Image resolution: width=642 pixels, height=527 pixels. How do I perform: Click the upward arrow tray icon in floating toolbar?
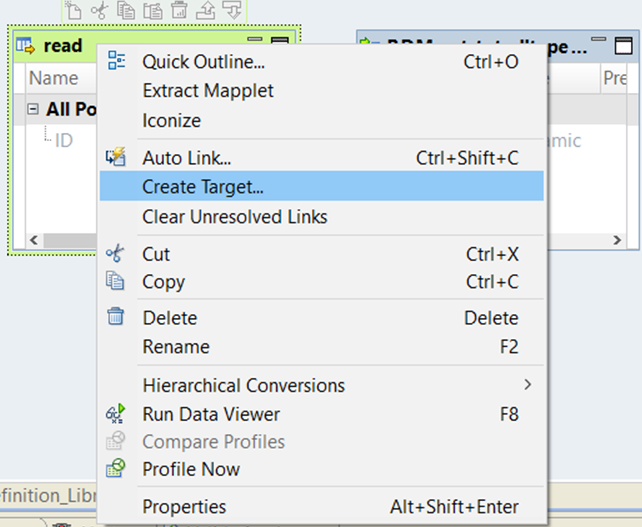pyautogui.click(x=206, y=10)
